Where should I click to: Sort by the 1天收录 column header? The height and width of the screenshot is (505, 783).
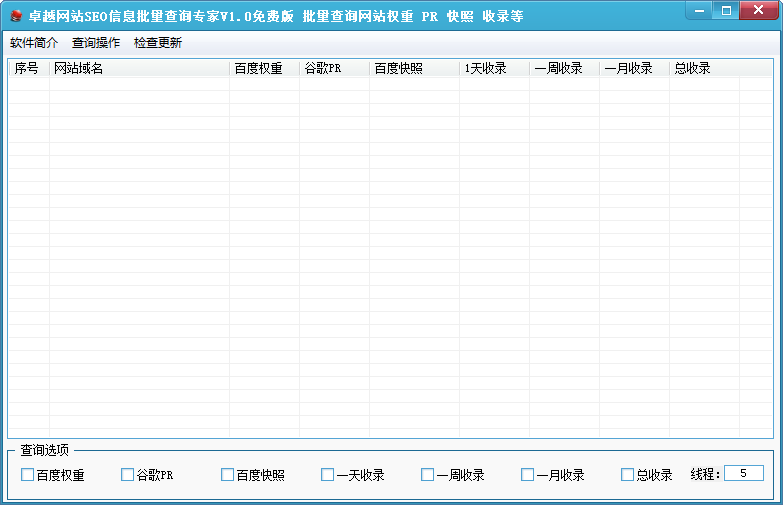494,68
